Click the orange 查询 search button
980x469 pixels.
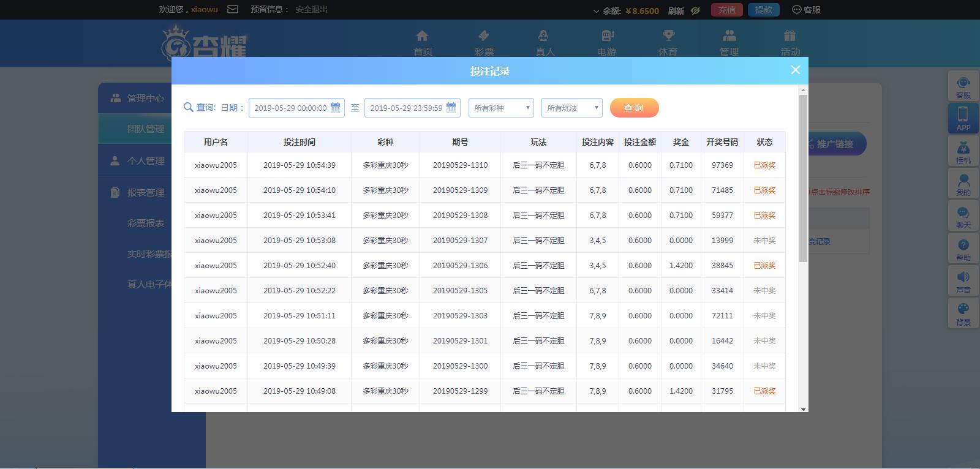634,108
